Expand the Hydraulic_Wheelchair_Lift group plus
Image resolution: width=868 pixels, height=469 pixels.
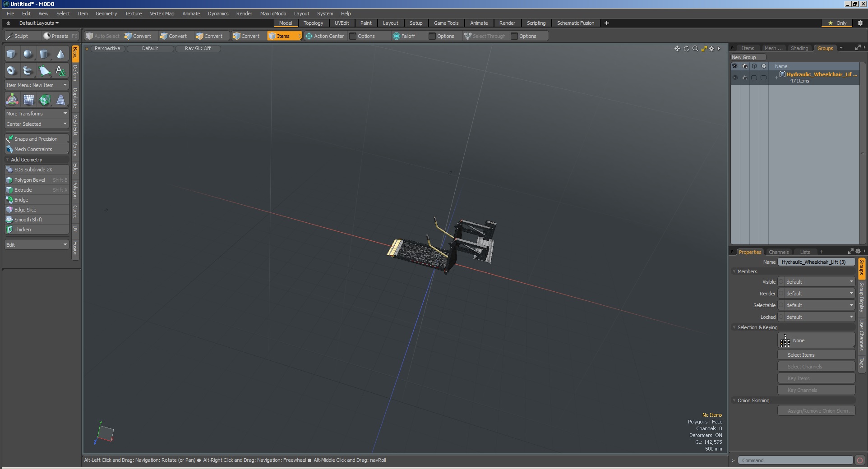[776, 78]
